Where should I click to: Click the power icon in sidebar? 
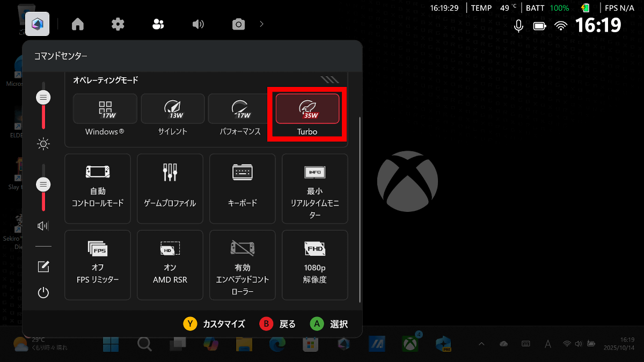pos(43,293)
